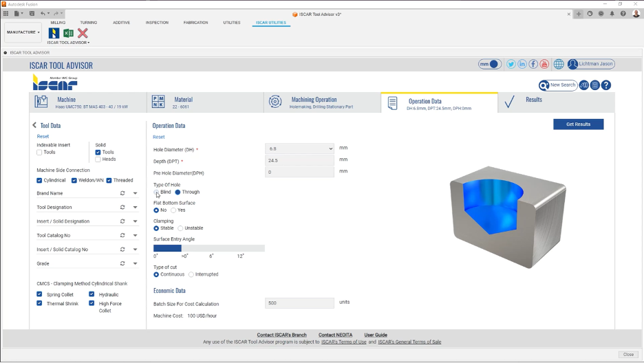
Task: Click the red X icon in the toolbar
Action: [x=83, y=33]
